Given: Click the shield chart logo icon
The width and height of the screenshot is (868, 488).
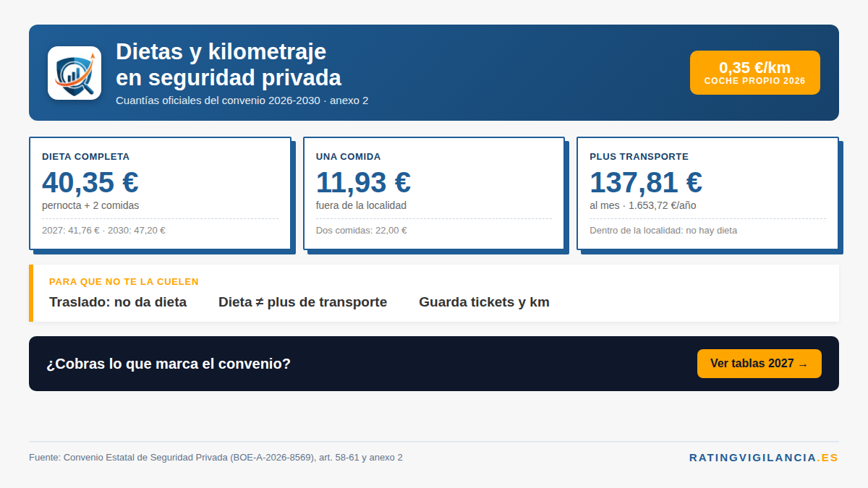Looking at the screenshot, I should (75, 73).
